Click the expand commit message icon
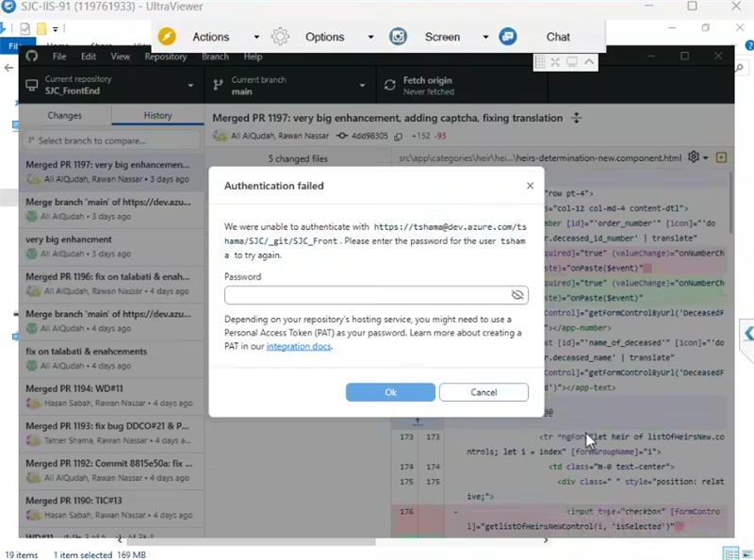 point(577,119)
